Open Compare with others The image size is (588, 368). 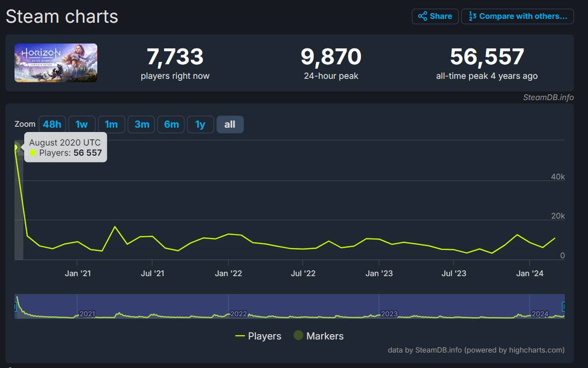(517, 16)
